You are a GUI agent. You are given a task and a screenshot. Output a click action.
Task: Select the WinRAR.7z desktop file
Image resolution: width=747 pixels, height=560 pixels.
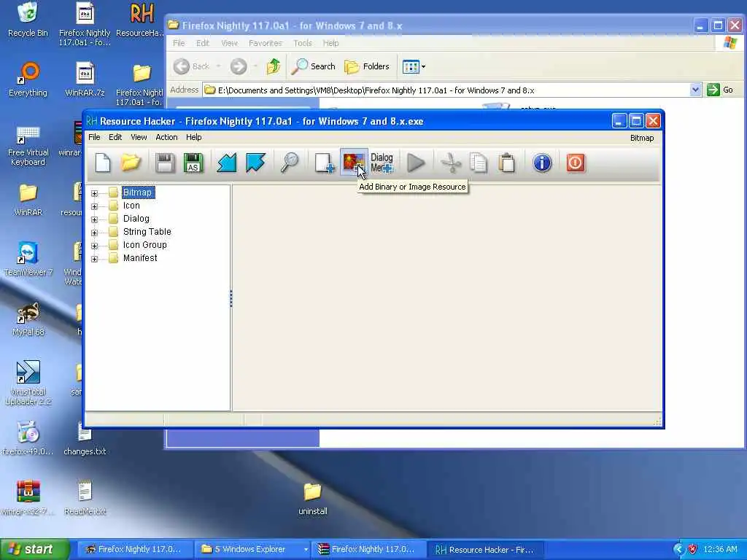[85, 79]
